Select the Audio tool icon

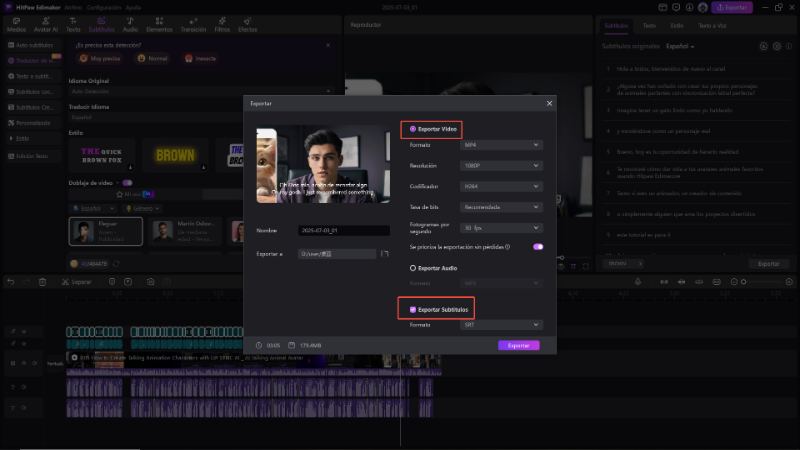click(x=130, y=24)
